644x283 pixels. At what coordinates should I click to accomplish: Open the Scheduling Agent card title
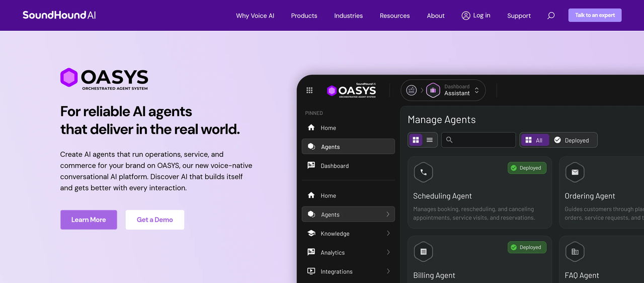pyautogui.click(x=442, y=196)
